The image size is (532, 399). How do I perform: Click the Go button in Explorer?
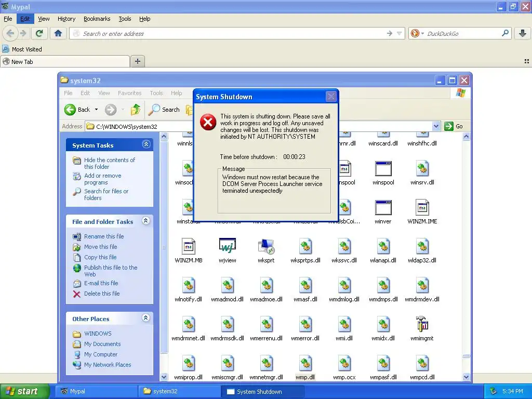click(454, 126)
